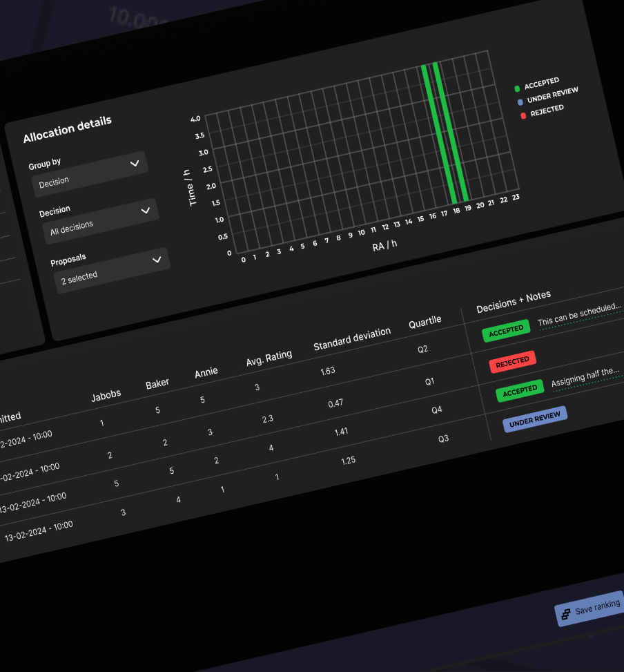This screenshot has height=672, width=624.
Task: Sort by the Avg. Rating column header
Action: click(269, 358)
